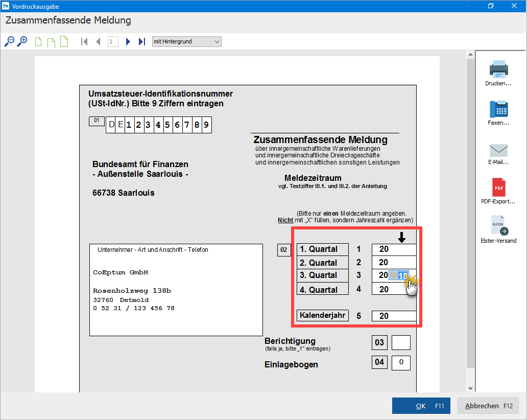Click the '32760 Detmold' line
The height and width of the screenshot is (420, 527).
pyautogui.click(x=121, y=300)
